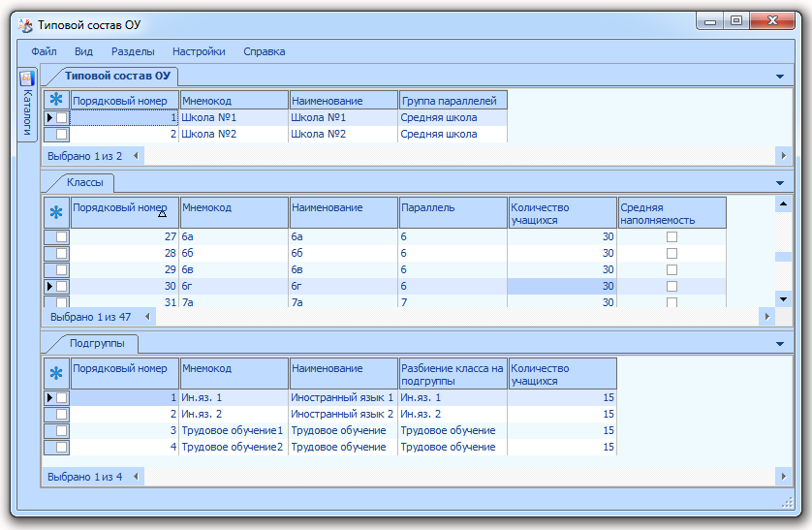This screenshot has width=812, height=530.
Task: Click Мнемокод header in Подгруппы grid
Action: pos(234,374)
